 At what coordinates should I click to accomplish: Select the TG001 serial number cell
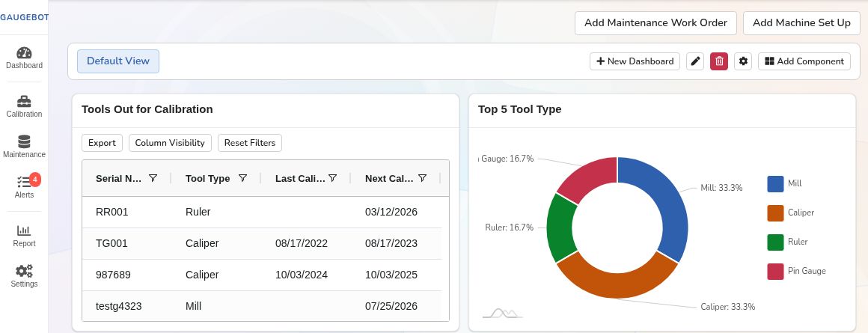tap(111, 244)
